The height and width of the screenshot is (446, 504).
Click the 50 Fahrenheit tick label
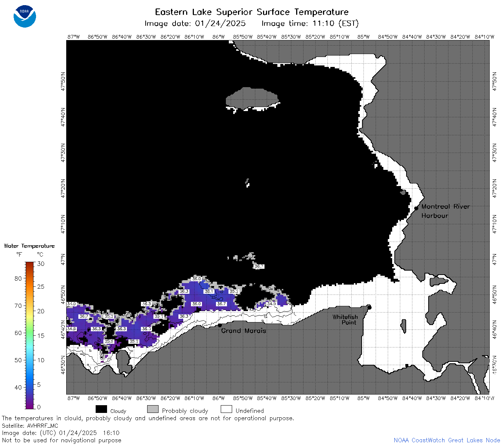point(18,360)
